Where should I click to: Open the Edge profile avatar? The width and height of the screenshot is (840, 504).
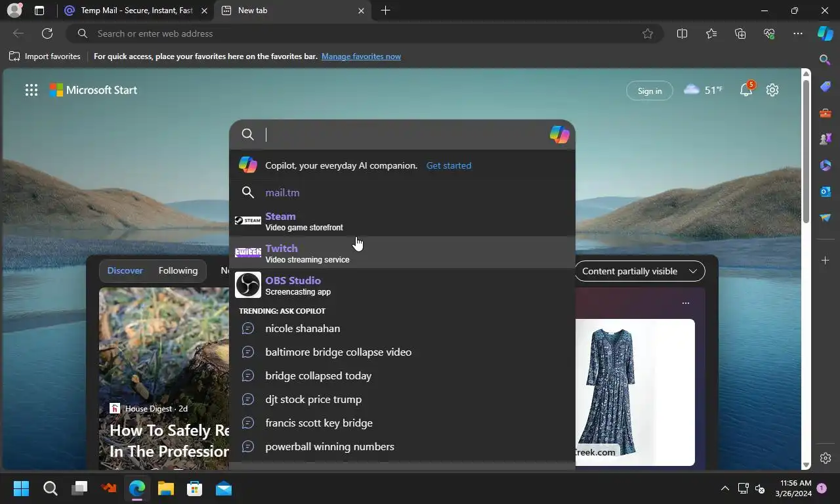14,10
